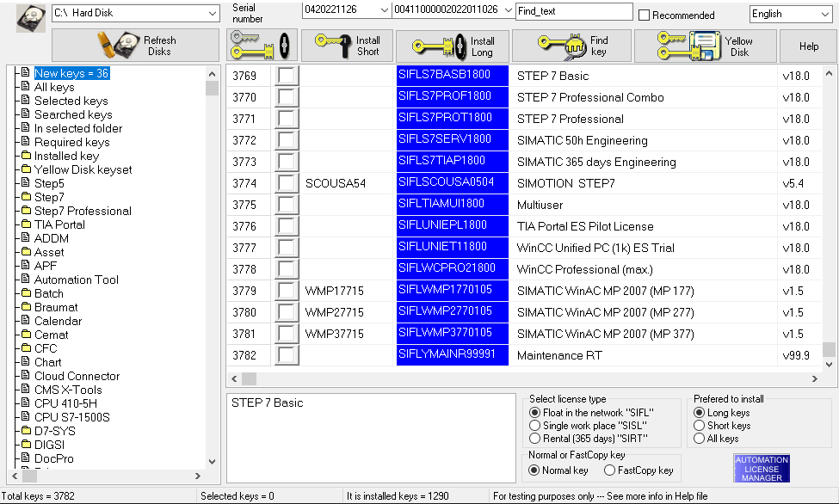Screen dimensions: 839x504
Task: Toggle the Recommended checkbox
Action: 645,15
